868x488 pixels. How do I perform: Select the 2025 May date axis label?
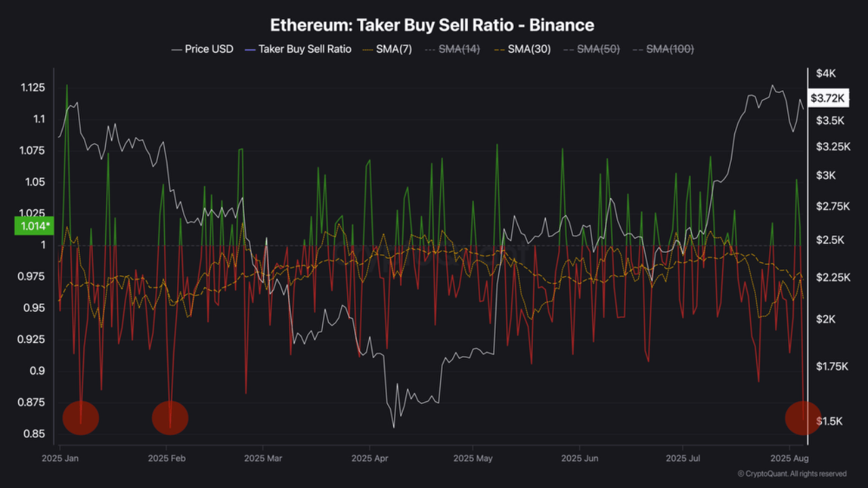tap(475, 459)
